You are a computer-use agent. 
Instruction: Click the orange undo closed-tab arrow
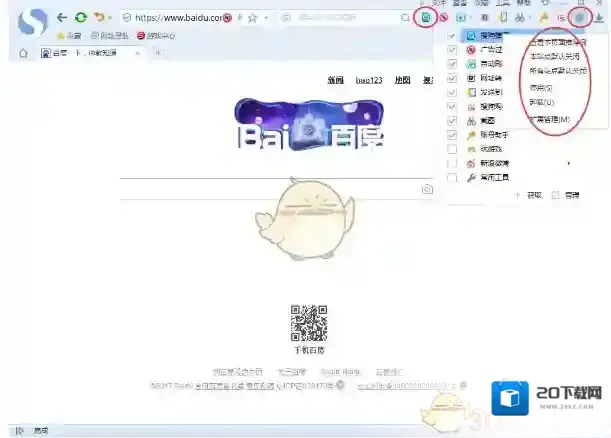[x=100, y=18]
